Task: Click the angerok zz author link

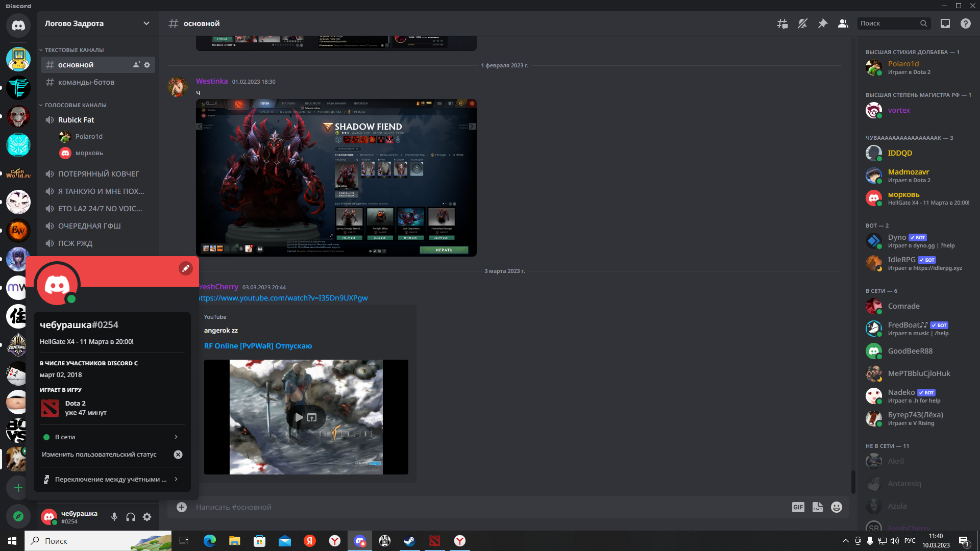Action: (x=221, y=331)
